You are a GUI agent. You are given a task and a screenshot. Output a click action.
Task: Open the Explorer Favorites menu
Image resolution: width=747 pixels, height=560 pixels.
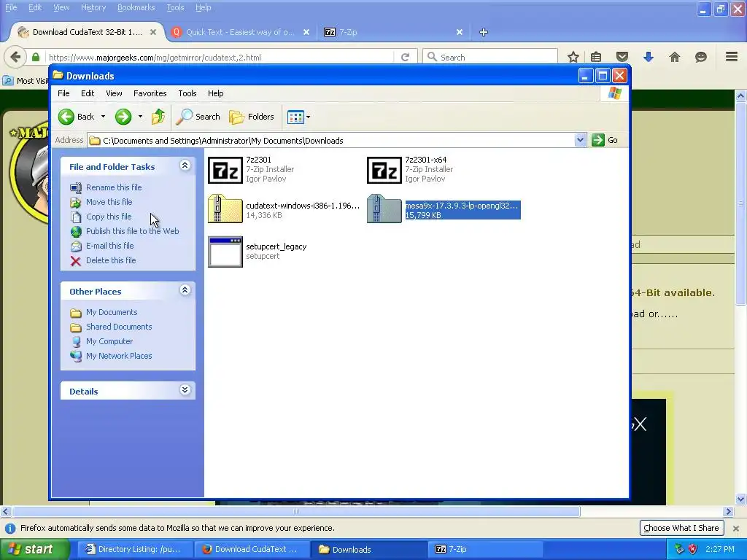[x=150, y=93]
